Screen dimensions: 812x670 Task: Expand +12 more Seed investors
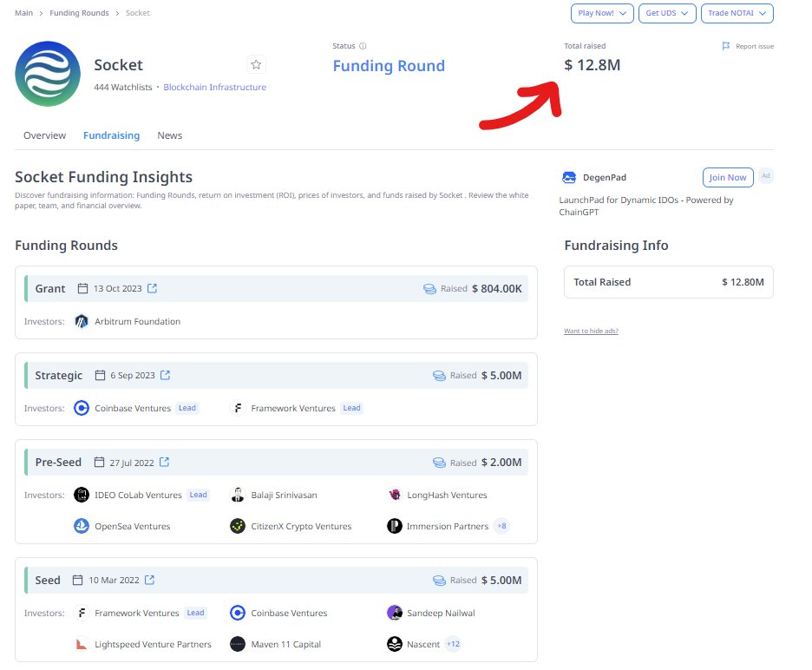(453, 644)
